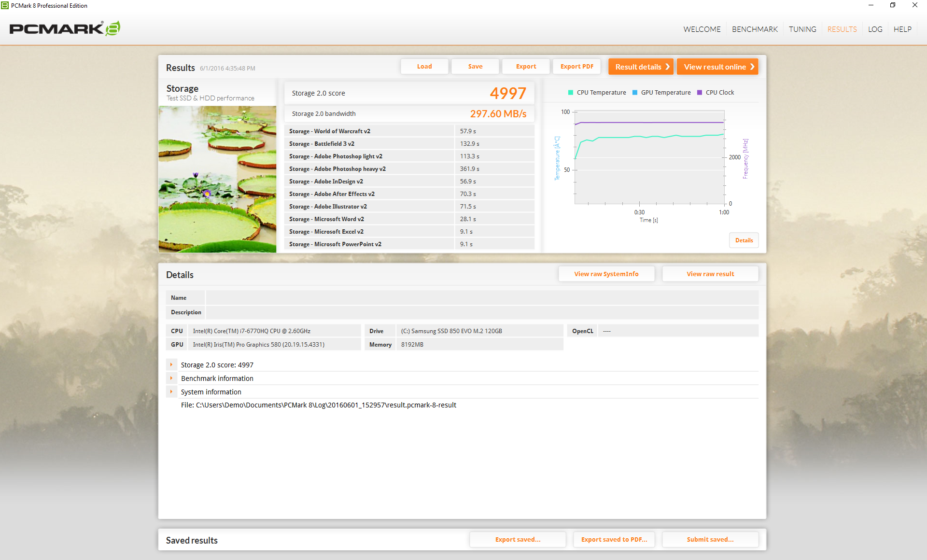Open the LOG tab
The width and height of the screenshot is (927, 560).
(875, 29)
